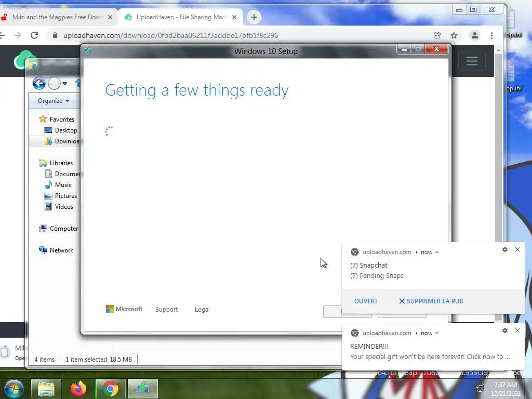Open Chrome three-dot menu

click(x=491, y=35)
